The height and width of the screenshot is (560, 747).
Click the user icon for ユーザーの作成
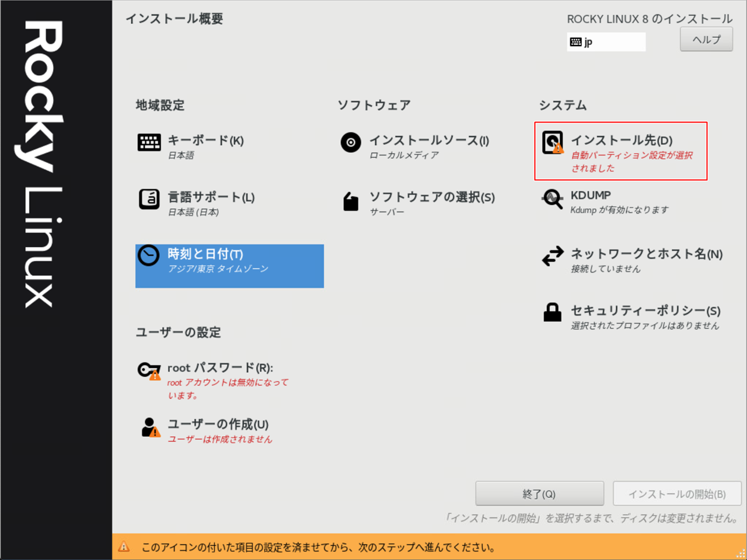coord(149,427)
